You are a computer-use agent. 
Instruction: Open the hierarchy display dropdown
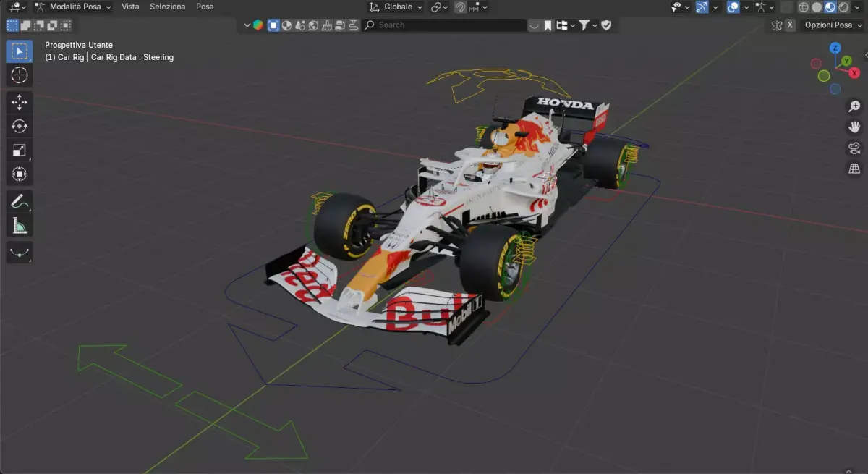[564, 25]
